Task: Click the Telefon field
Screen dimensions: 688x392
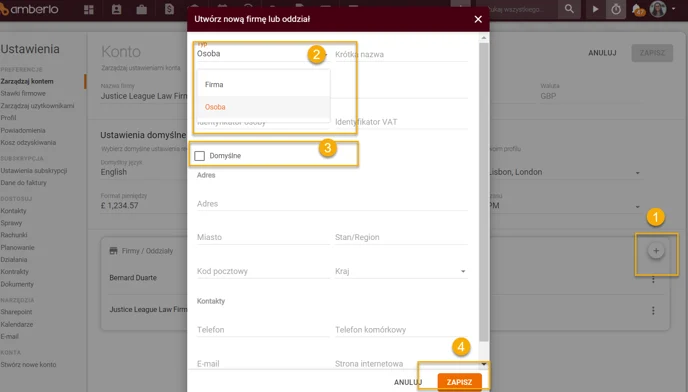Action: click(263, 330)
